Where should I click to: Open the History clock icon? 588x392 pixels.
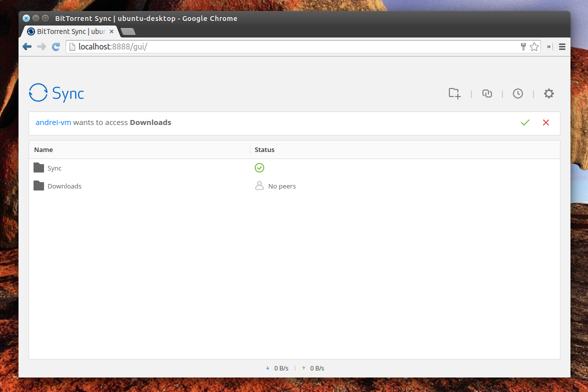click(518, 93)
